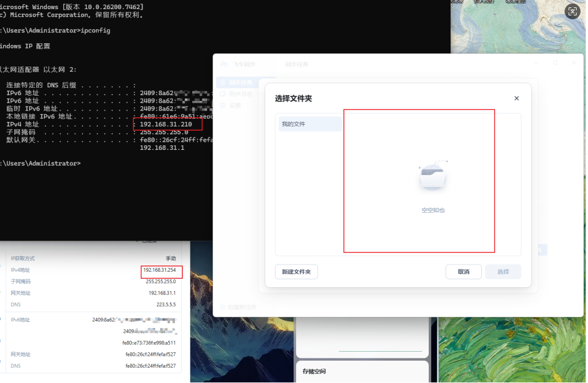Image resolution: width=588 pixels, height=383 pixels.
Task: Open 同步日志 in the sync app sidebar
Action: click(240, 94)
